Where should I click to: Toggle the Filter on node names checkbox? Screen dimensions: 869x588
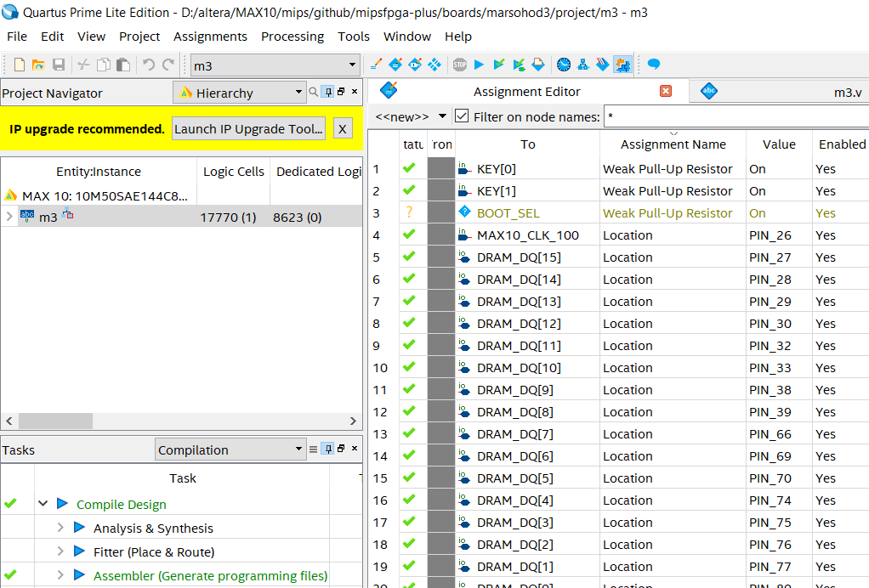tap(462, 116)
